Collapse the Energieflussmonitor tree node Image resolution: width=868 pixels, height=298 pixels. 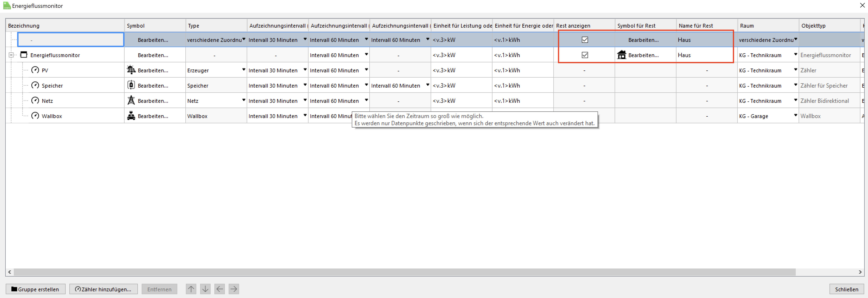click(x=11, y=55)
